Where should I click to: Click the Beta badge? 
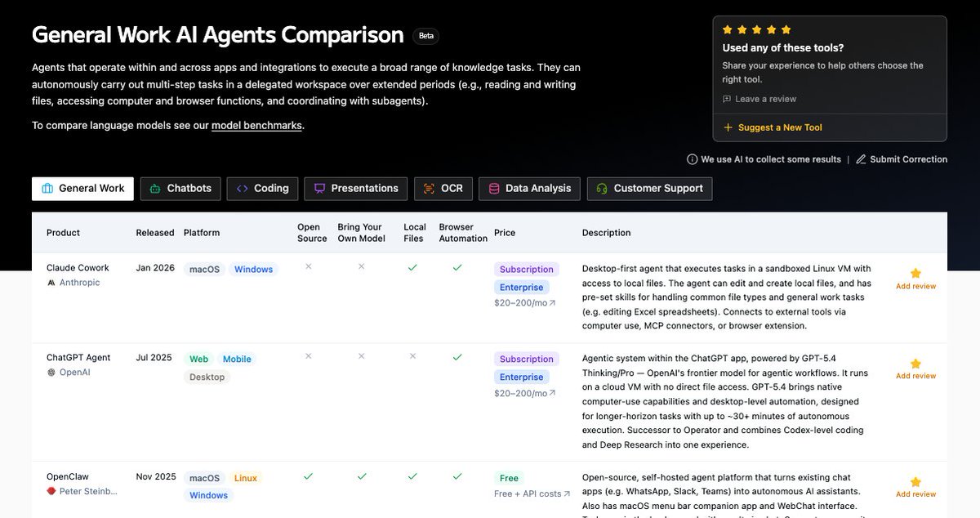[x=425, y=36]
